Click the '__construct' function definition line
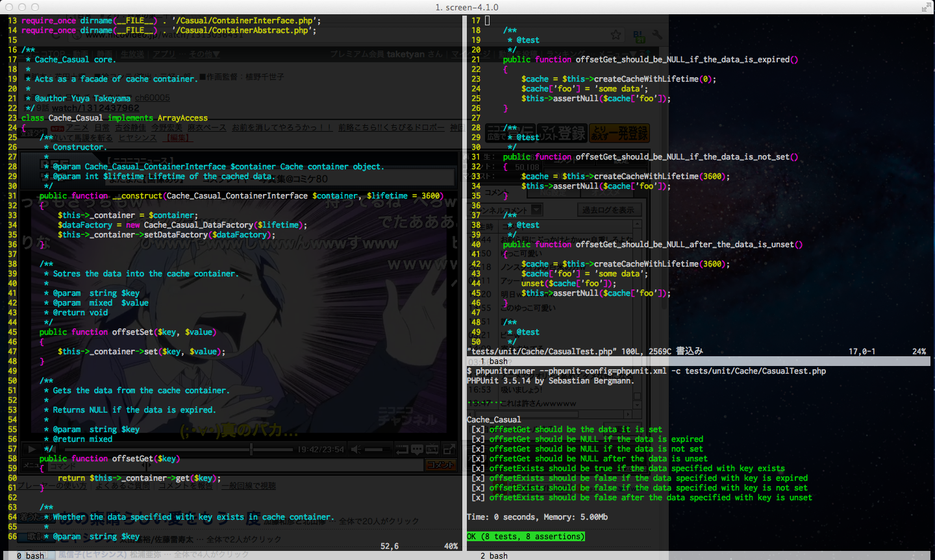 click(x=241, y=196)
